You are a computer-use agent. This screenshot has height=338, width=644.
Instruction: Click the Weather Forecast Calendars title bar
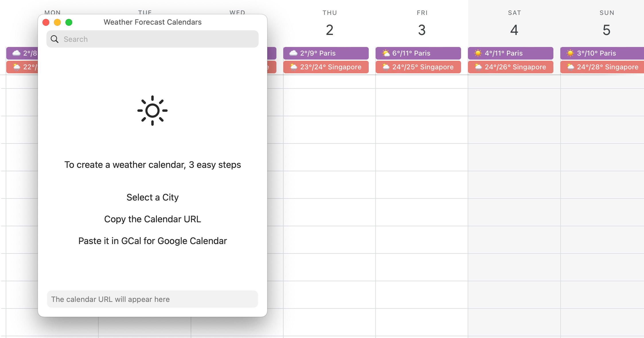[x=153, y=22]
